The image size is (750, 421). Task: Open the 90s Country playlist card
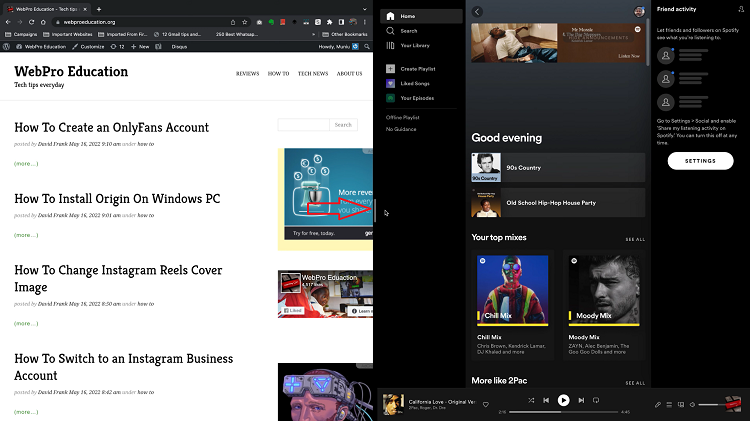tap(558, 167)
